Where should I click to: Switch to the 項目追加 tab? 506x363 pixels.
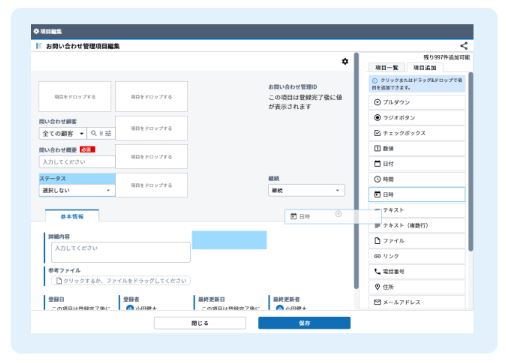pyautogui.click(x=425, y=68)
